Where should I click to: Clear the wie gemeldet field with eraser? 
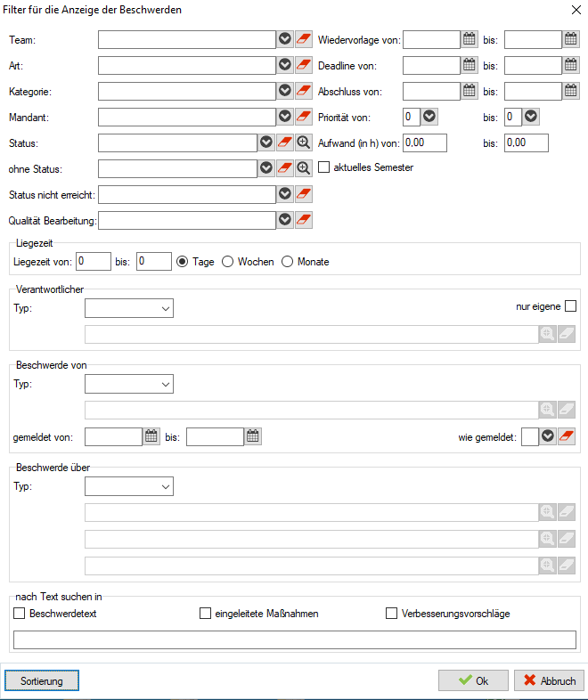point(567,436)
